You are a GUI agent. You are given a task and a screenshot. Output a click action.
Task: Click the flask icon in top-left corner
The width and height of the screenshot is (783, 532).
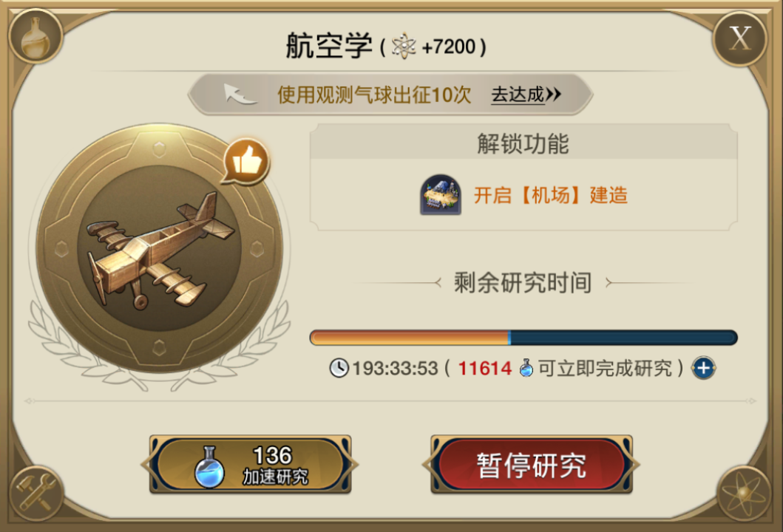coord(35,36)
